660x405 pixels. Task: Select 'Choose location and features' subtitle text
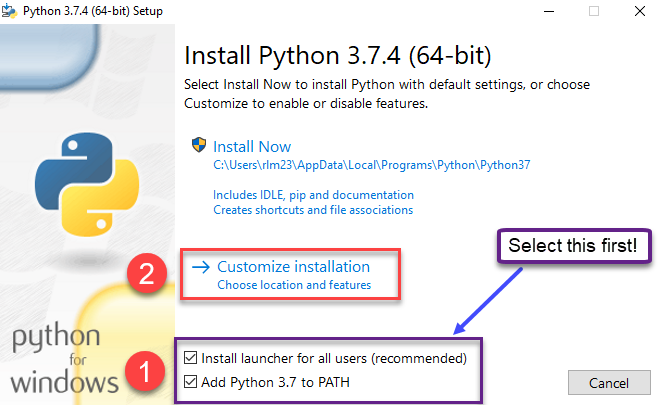tap(294, 285)
